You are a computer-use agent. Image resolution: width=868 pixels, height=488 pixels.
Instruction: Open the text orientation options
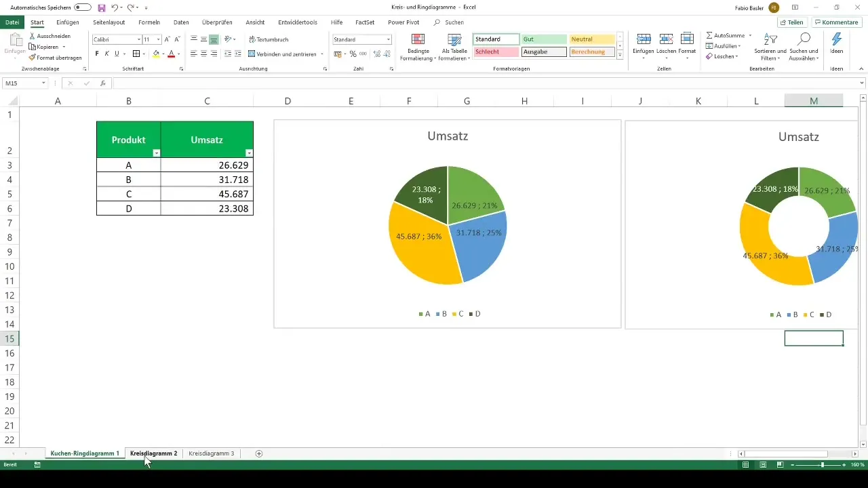click(229, 39)
